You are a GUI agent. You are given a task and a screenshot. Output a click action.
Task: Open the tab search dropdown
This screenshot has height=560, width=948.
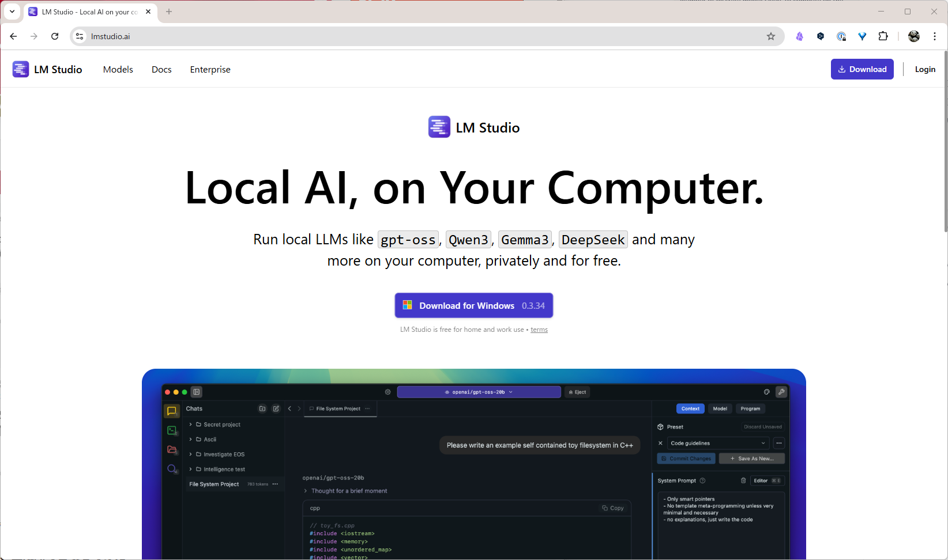tap(12, 12)
